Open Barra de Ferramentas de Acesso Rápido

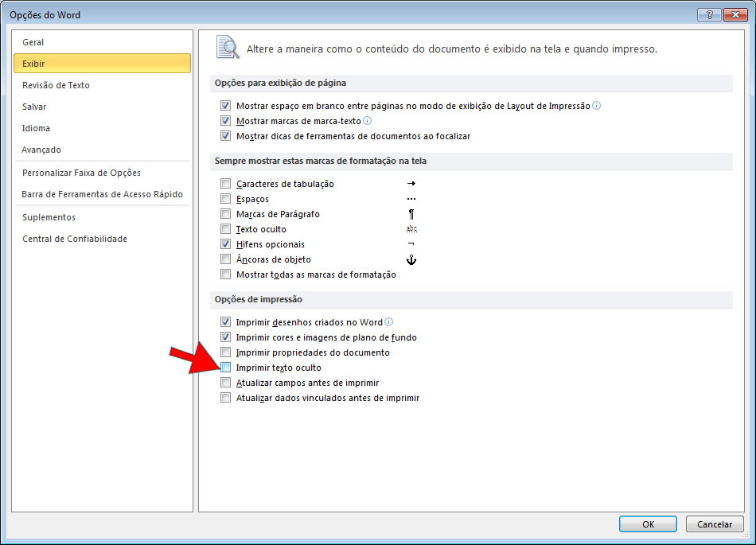point(102,194)
